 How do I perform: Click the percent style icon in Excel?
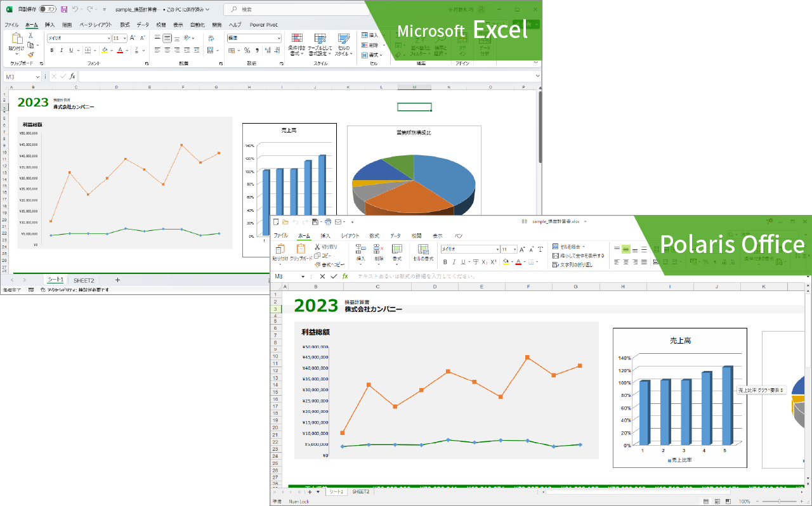click(x=247, y=51)
